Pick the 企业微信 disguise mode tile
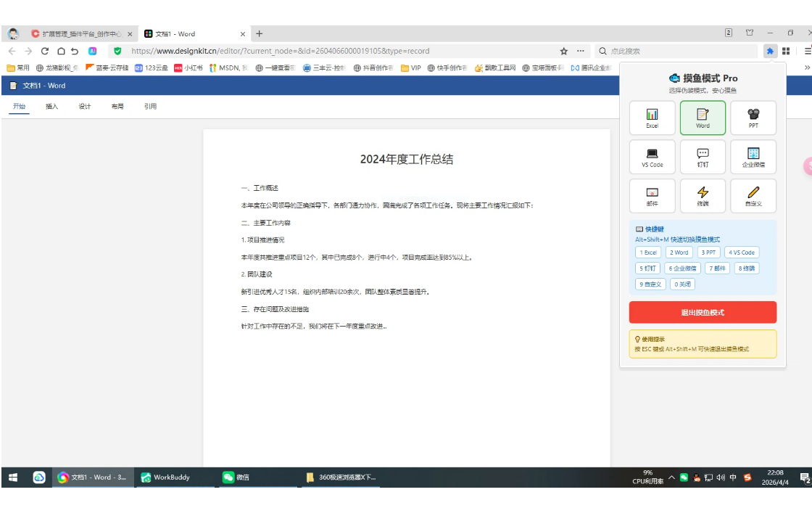Viewport: 812px width, 508px height. click(x=753, y=157)
